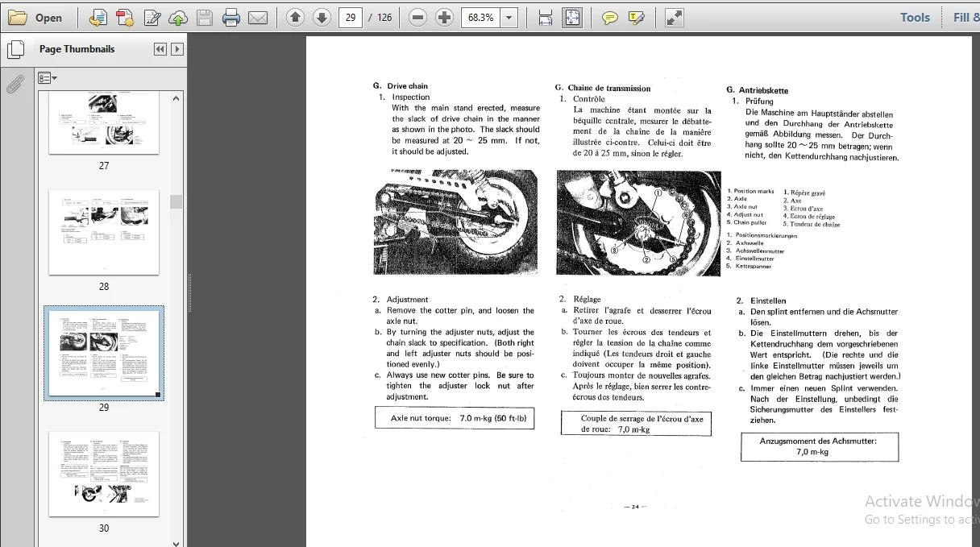The width and height of the screenshot is (980, 547).
Task: Go to previous page with up arrow
Action: [x=296, y=17]
